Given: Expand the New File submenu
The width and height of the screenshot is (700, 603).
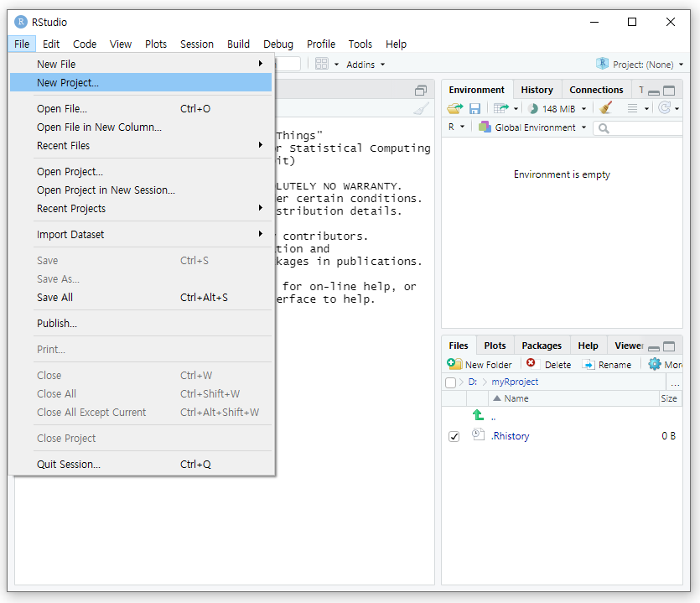Looking at the screenshot, I should point(141,64).
